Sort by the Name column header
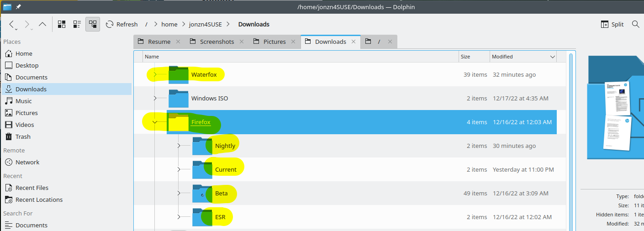The width and height of the screenshot is (644, 231). click(301, 57)
